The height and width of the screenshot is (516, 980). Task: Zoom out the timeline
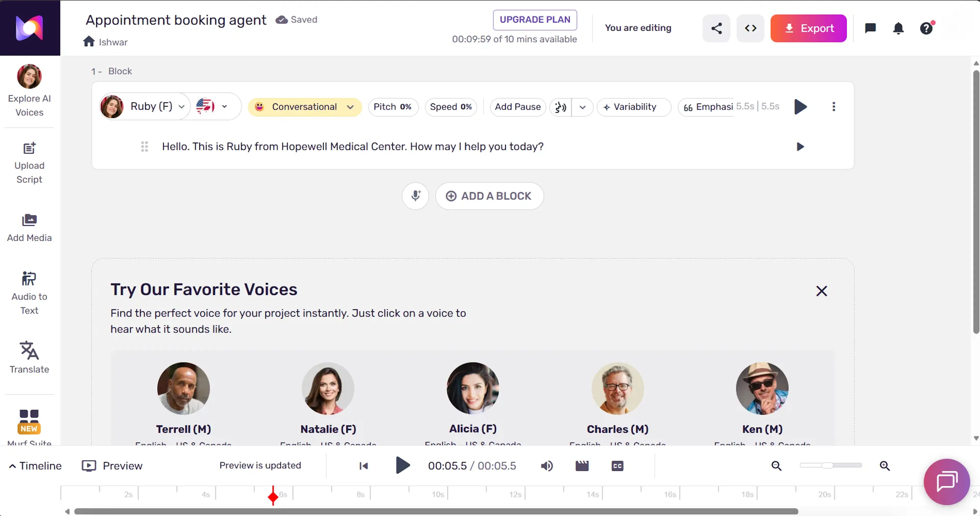[776, 466]
